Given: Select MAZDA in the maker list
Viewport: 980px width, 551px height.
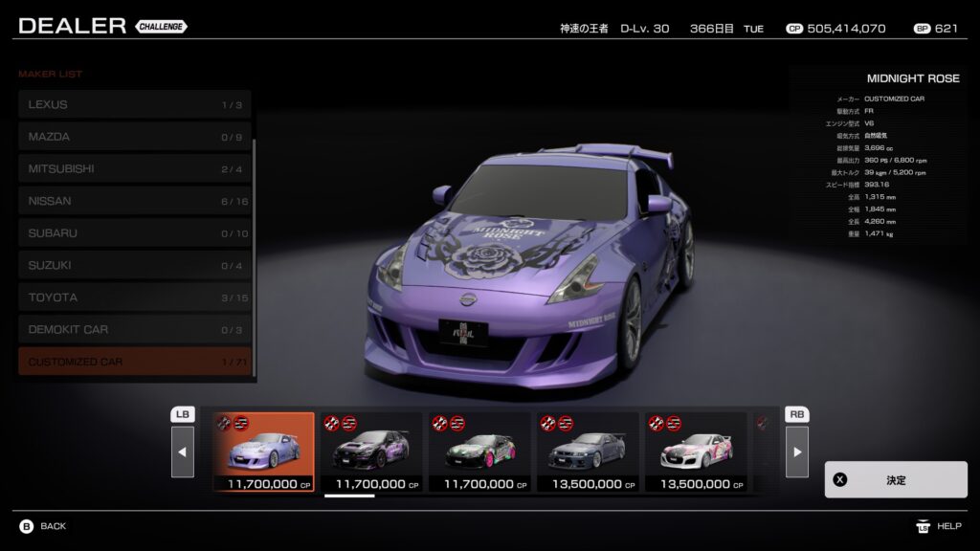Looking at the screenshot, I should point(134,137).
